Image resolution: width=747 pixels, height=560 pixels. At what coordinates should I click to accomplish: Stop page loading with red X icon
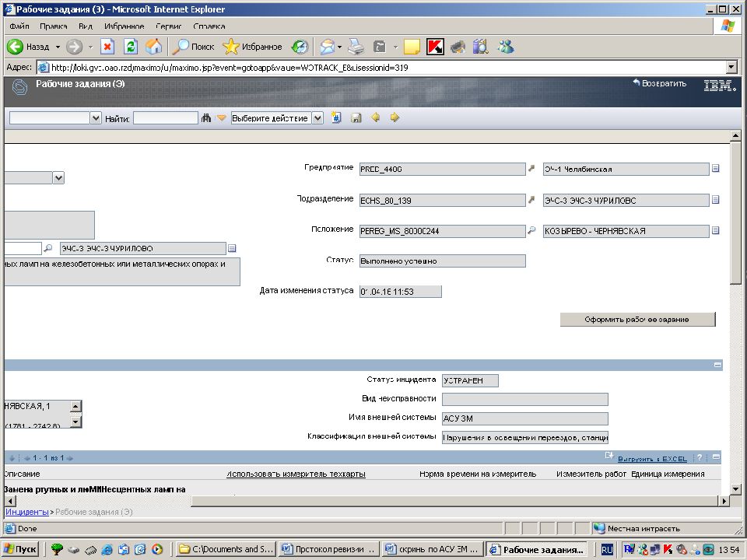click(107, 47)
